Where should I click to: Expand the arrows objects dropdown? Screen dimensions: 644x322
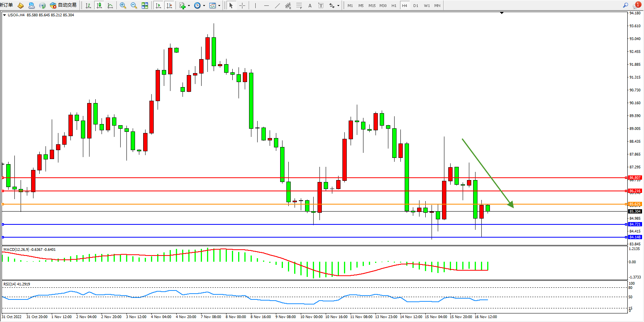pyautogui.click(x=338, y=6)
